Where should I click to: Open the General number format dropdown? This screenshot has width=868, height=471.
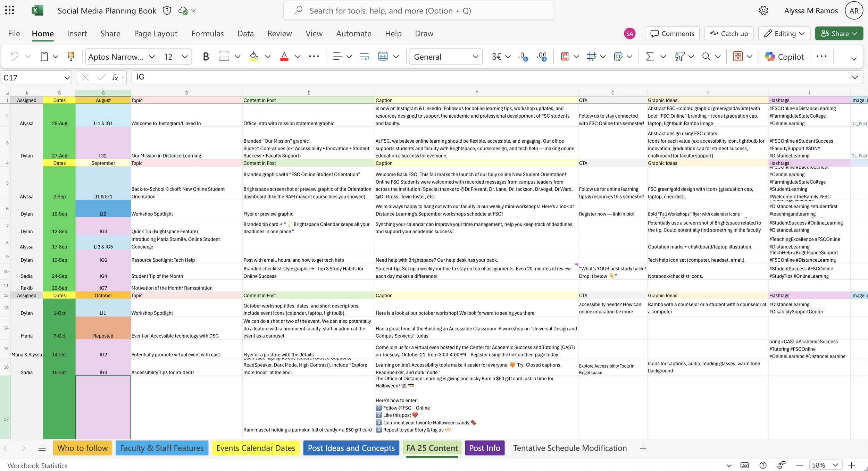pos(445,57)
